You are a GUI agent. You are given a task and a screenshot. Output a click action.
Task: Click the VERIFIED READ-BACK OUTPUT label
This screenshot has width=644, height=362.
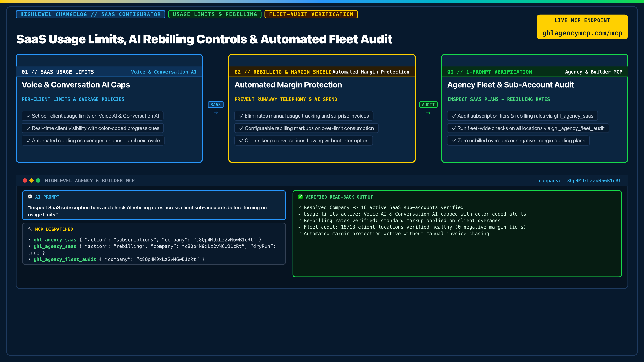click(x=339, y=197)
